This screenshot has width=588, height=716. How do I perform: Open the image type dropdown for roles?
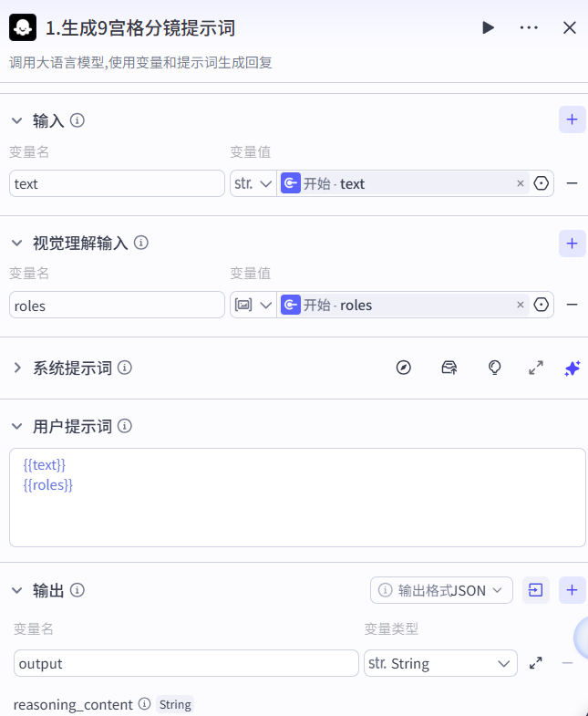[x=253, y=305]
